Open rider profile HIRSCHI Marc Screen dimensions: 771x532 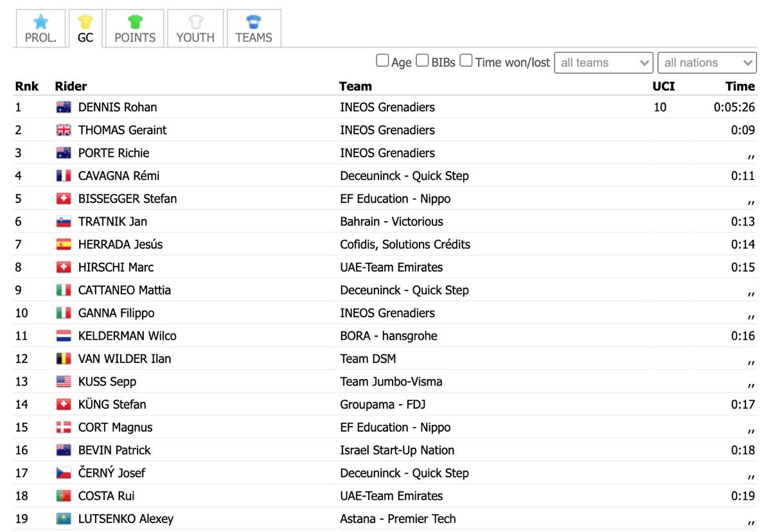[x=116, y=267]
